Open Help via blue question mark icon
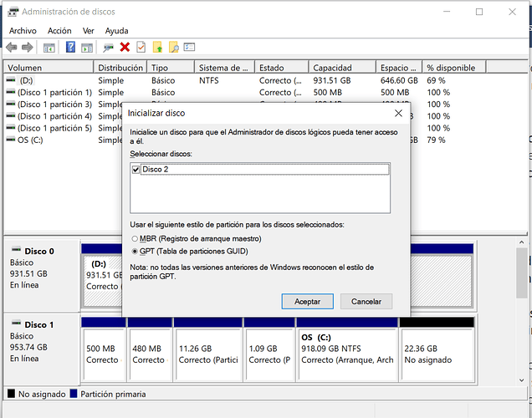The image size is (532, 418). pos(70,47)
